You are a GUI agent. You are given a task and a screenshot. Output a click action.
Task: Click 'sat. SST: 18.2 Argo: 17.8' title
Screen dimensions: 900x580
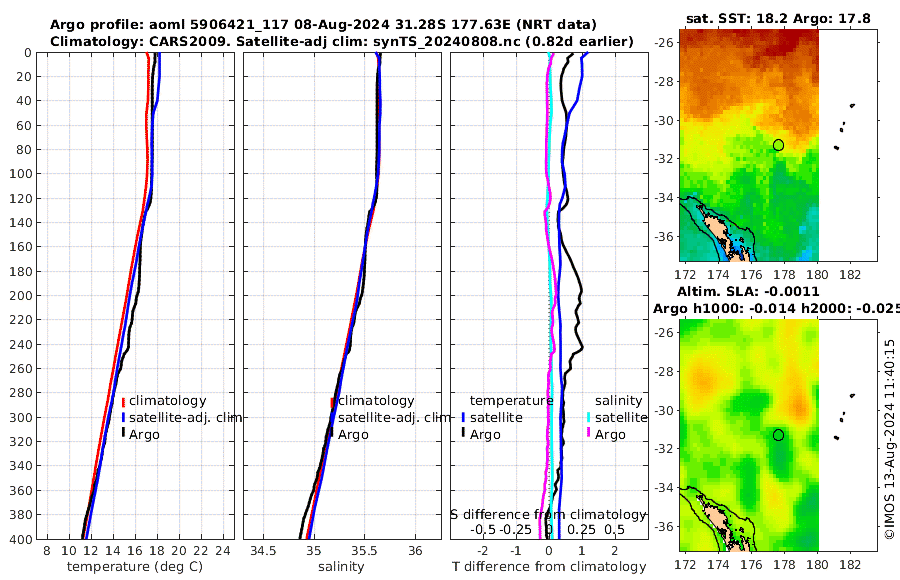tap(778, 18)
